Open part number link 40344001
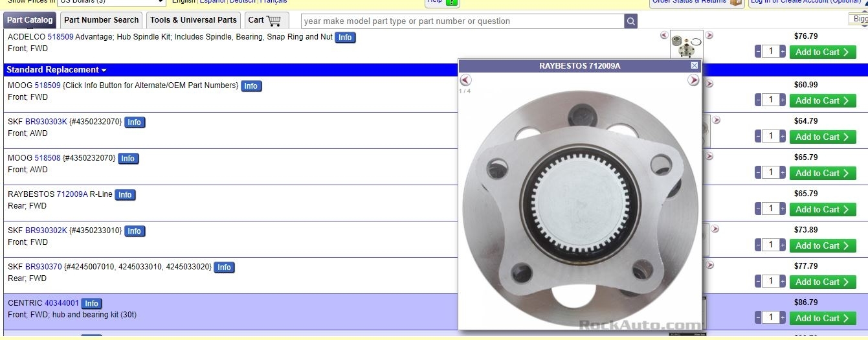 point(61,302)
